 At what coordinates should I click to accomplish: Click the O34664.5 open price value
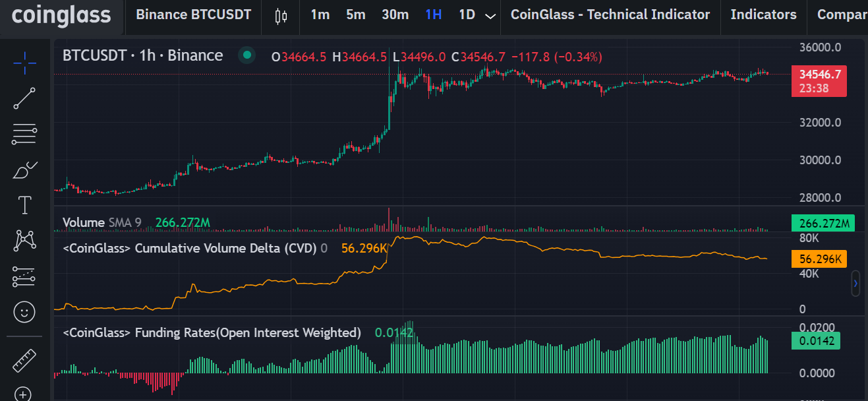[x=299, y=57]
